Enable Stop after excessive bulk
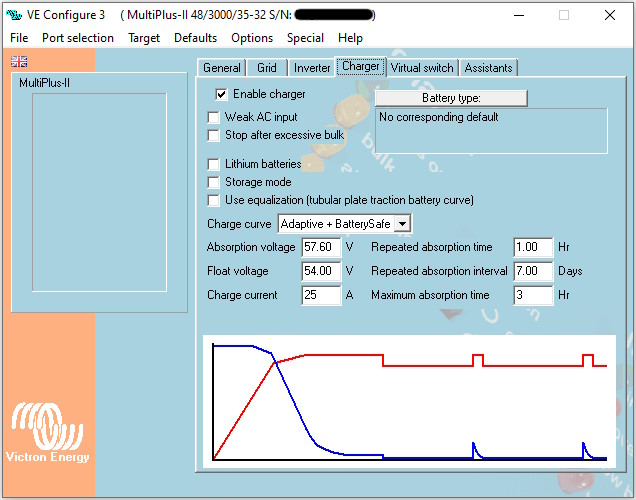Image resolution: width=636 pixels, height=500 pixels. [213, 135]
